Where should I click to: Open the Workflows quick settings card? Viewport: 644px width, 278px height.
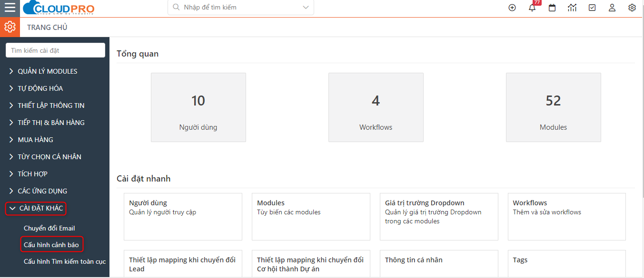tap(566, 217)
